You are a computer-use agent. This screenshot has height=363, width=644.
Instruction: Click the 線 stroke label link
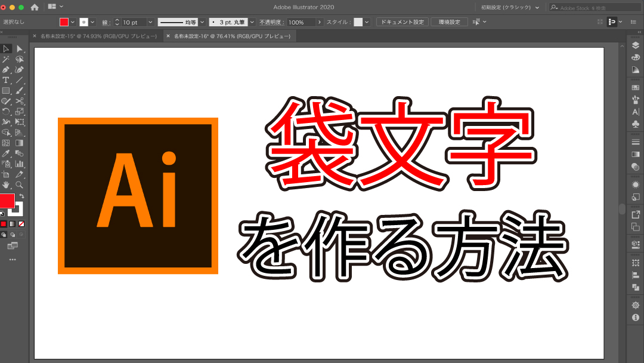105,23
